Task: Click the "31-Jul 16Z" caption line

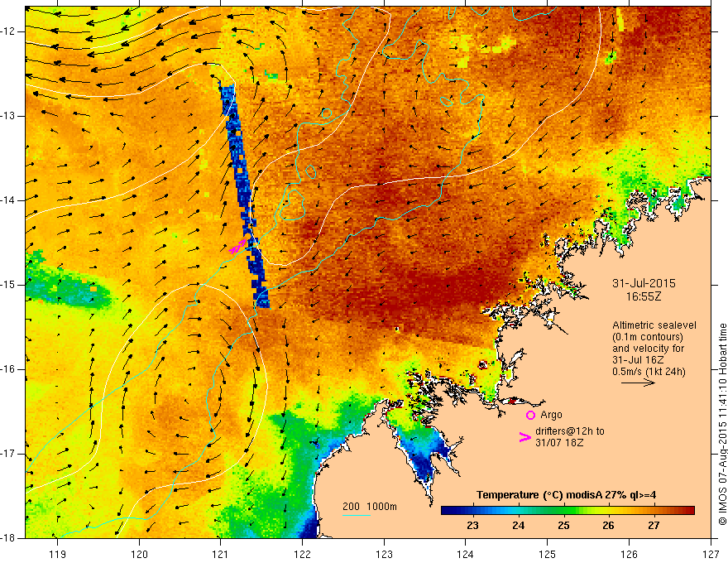Action: pyautogui.click(x=638, y=360)
